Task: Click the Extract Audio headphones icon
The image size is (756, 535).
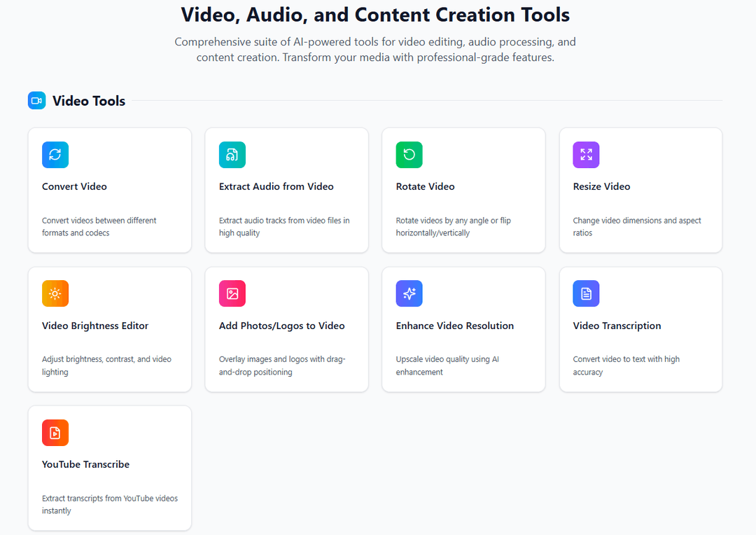Action: 232,155
